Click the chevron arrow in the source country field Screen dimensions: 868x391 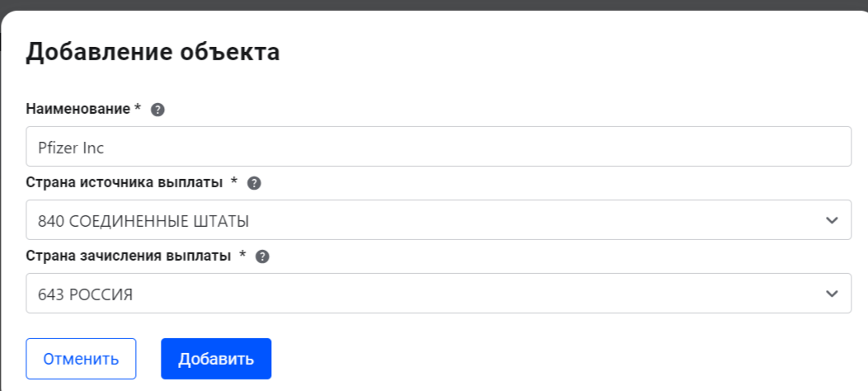831,220
